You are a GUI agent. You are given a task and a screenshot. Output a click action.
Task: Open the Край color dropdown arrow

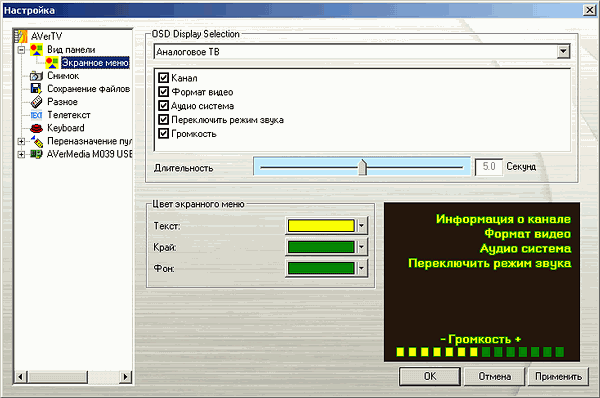click(362, 247)
